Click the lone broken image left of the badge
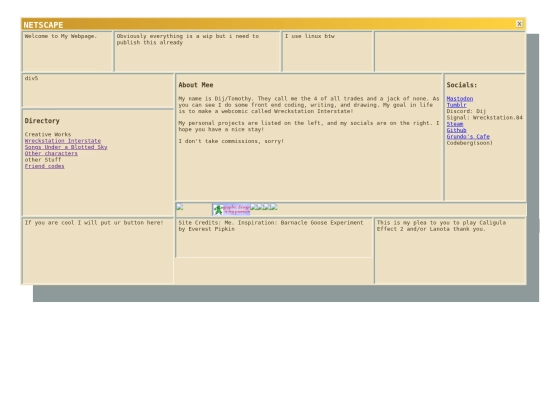 [180, 207]
